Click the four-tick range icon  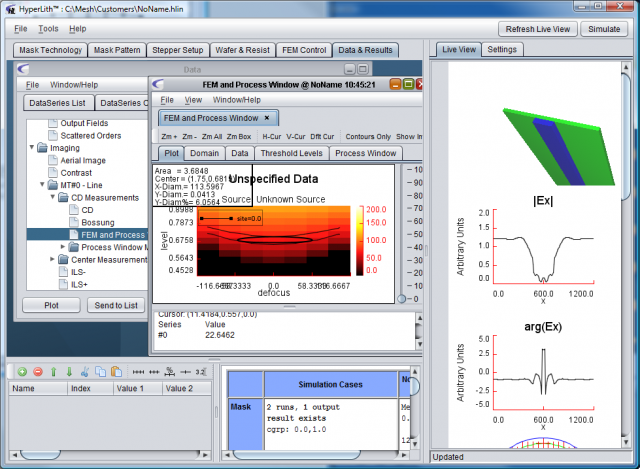[138, 372]
